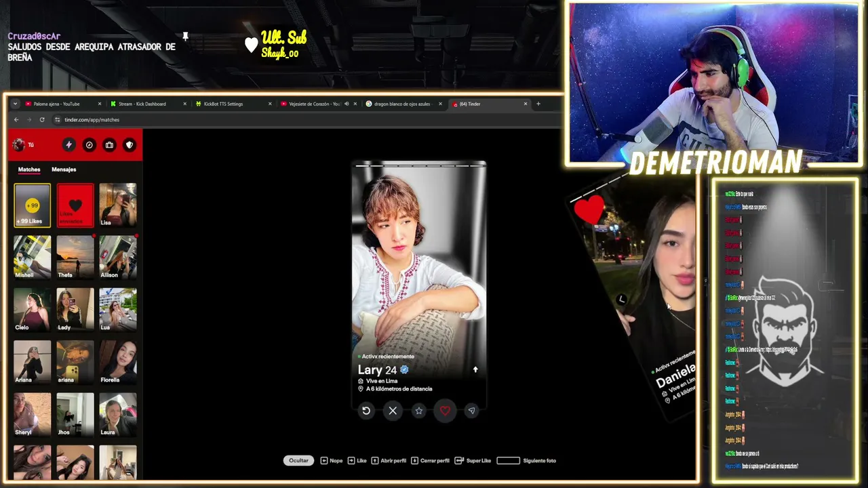Image resolution: width=868 pixels, height=488 pixels.
Task: Open the match thumbnail named Ariana
Action: click(x=32, y=362)
